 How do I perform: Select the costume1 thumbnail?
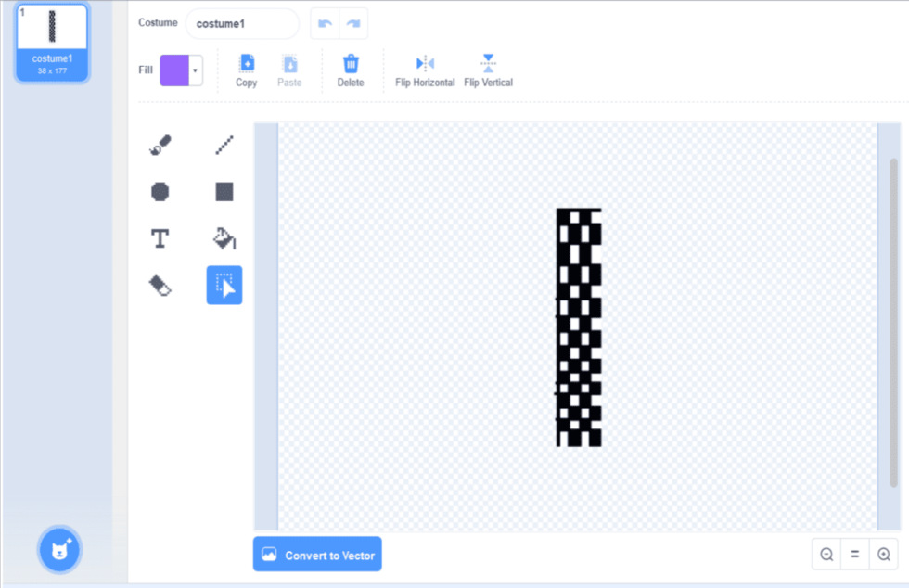click(x=51, y=41)
